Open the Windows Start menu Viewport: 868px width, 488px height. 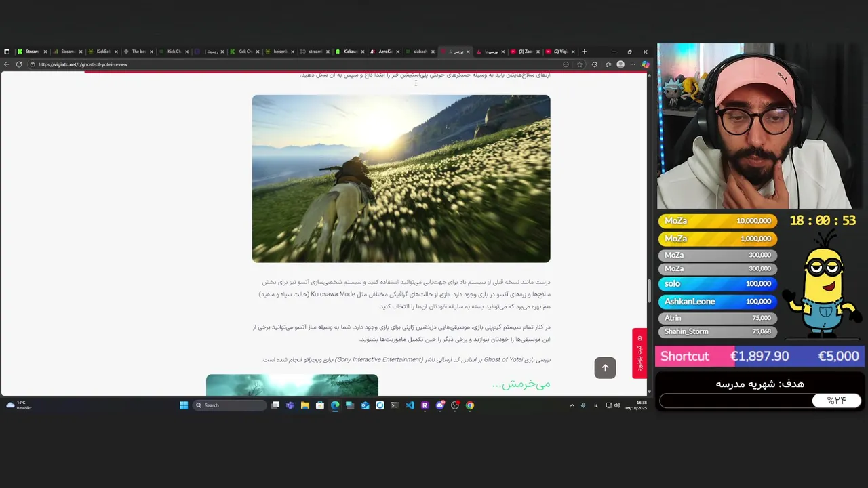tap(183, 405)
